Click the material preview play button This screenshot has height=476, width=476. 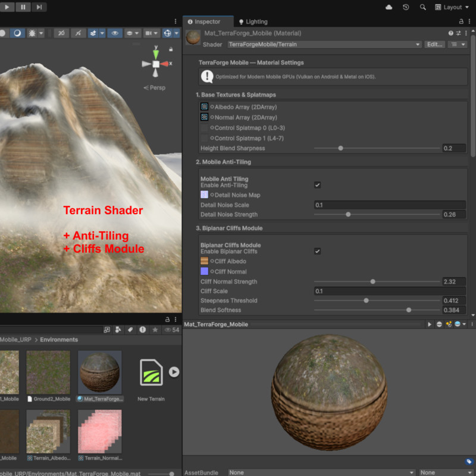click(x=430, y=324)
